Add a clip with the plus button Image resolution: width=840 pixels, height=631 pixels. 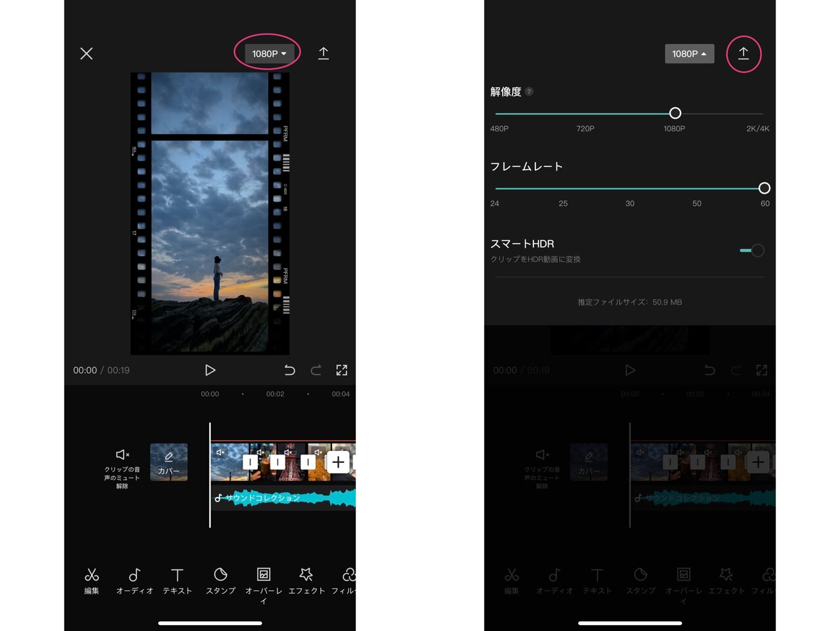click(338, 462)
